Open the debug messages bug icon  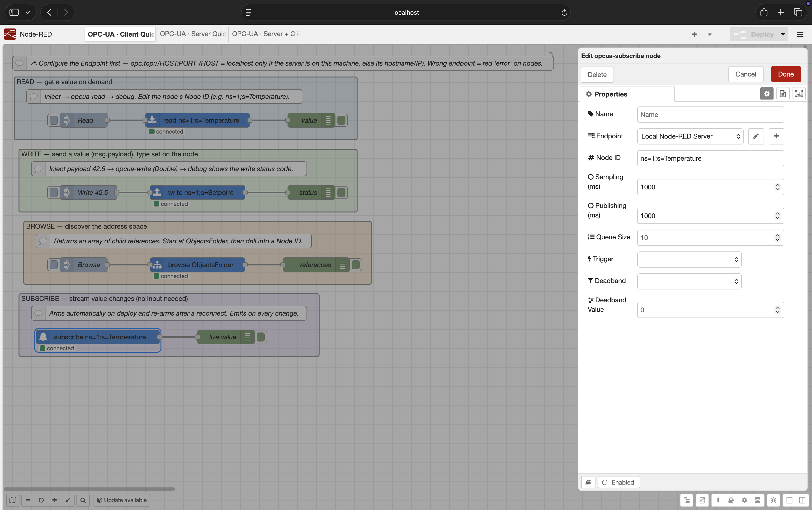773,500
